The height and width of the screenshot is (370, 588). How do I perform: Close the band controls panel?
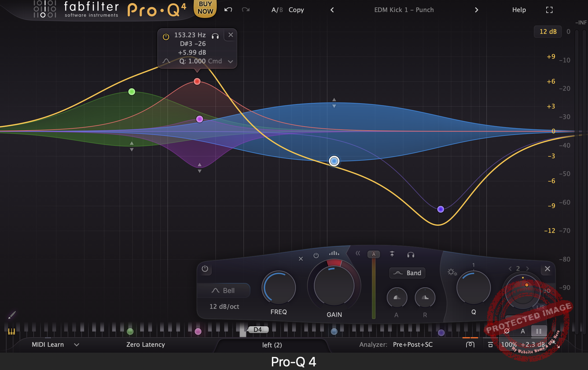pyautogui.click(x=547, y=269)
